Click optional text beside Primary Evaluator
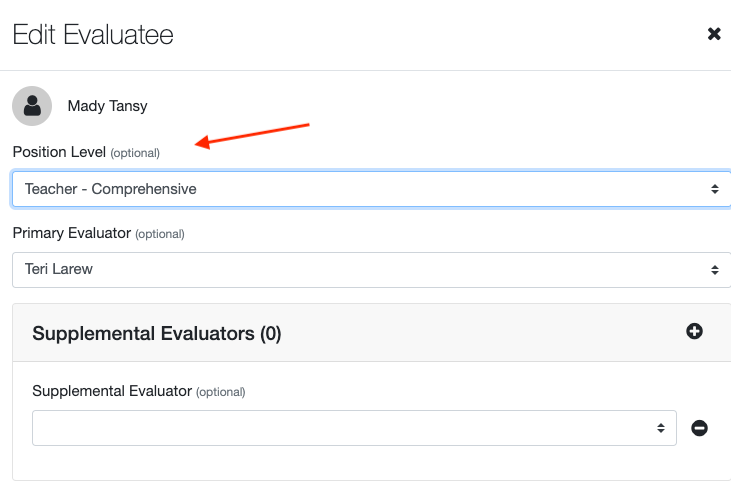This screenshot has width=731, height=482. [x=160, y=234]
